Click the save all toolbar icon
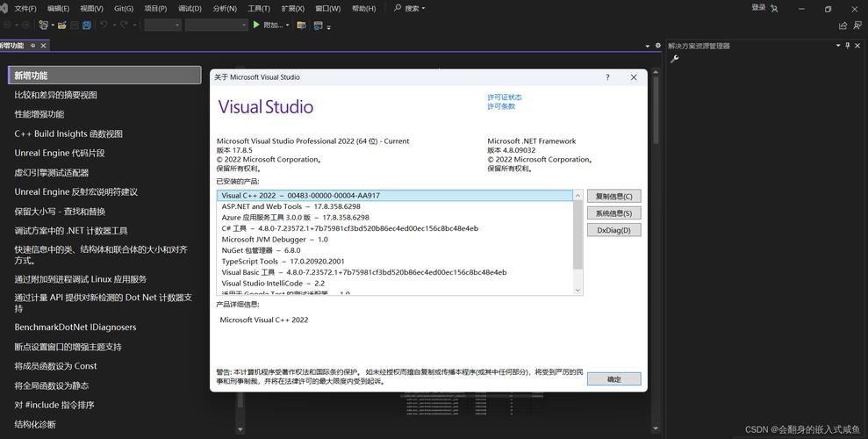868x439 pixels. 87,25
